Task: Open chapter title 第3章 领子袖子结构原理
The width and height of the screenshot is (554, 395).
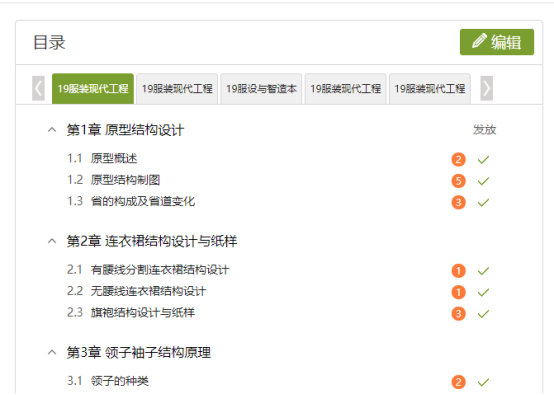Action: 138,352
